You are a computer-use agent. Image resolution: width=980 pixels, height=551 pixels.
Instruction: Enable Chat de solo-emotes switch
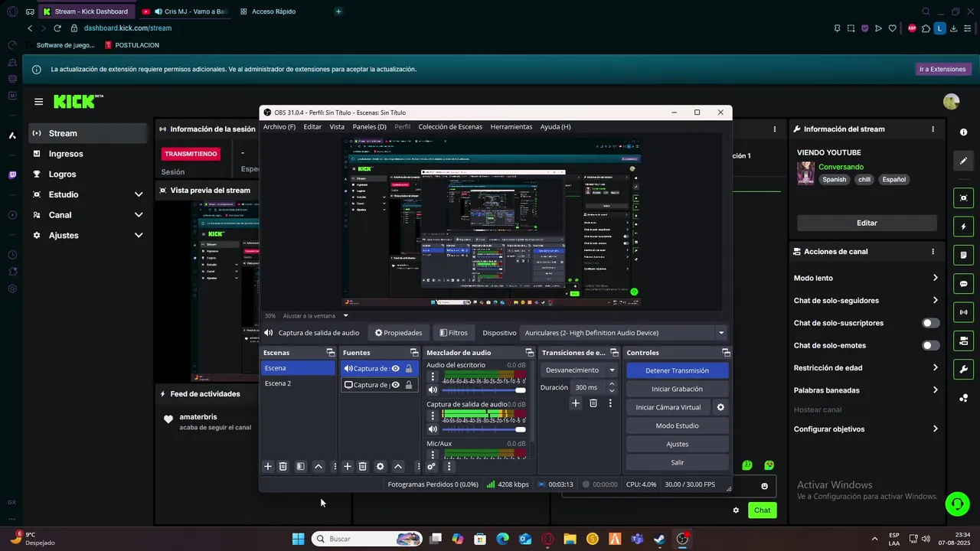(x=931, y=345)
